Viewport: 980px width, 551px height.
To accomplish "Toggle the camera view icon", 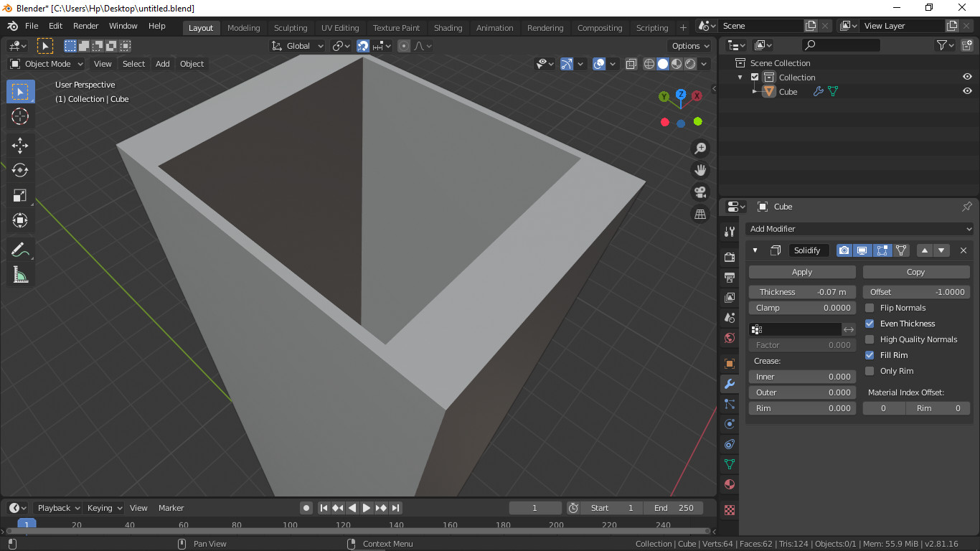I will click(699, 192).
